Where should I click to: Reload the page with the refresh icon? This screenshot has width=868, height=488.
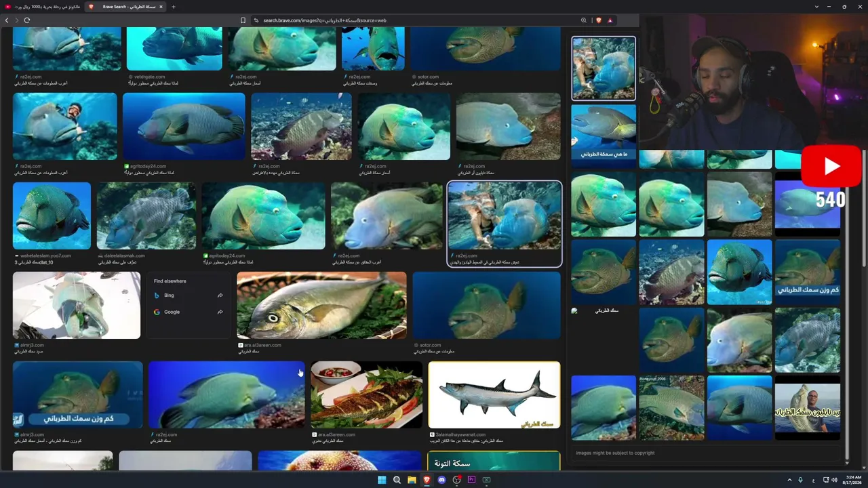[x=27, y=20]
